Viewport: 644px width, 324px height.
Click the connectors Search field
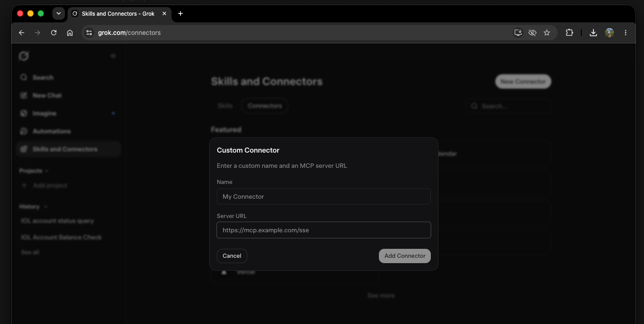coord(507,106)
